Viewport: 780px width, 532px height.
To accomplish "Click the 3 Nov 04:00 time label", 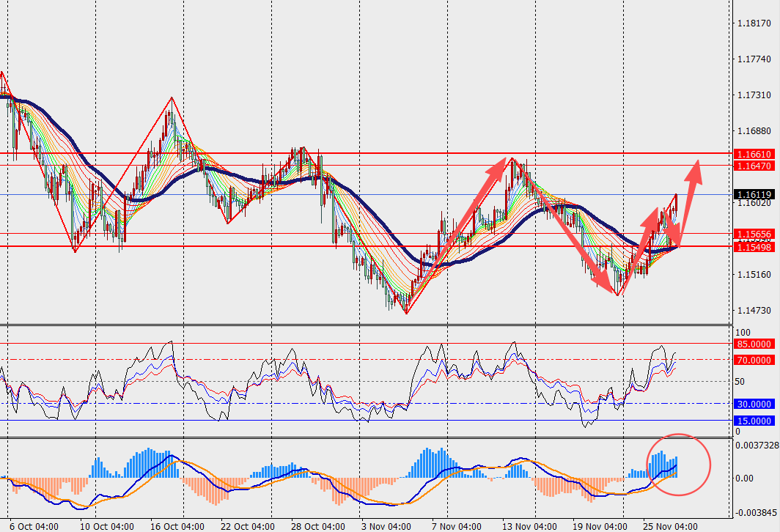I will coord(386,527).
